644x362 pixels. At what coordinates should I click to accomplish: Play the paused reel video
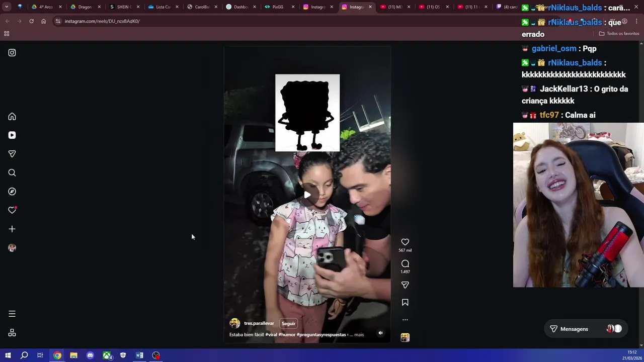click(307, 195)
